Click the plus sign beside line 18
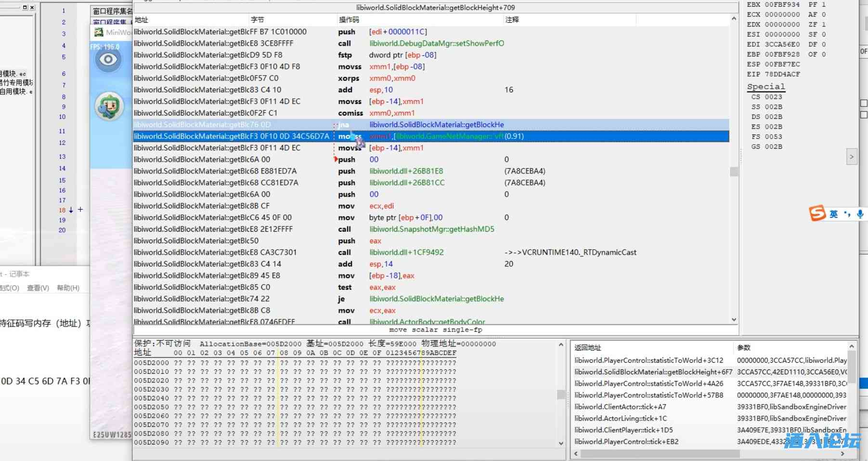The width and height of the screenshot is (868, 461). [80, 210]
